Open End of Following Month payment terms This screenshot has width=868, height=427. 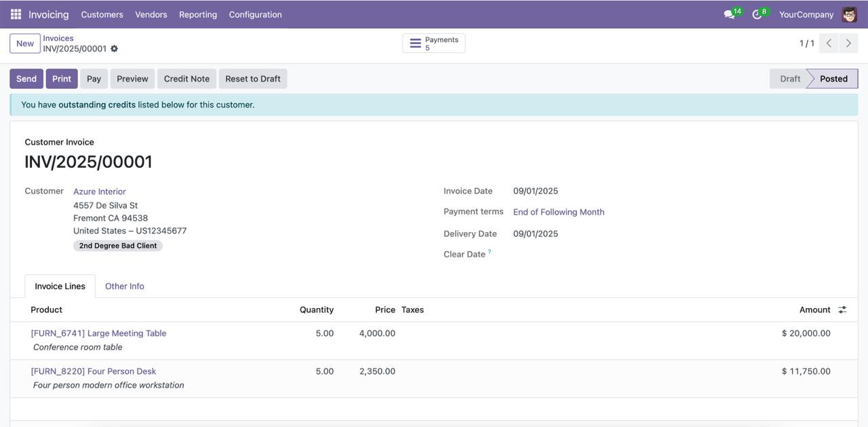click(559, 212)
